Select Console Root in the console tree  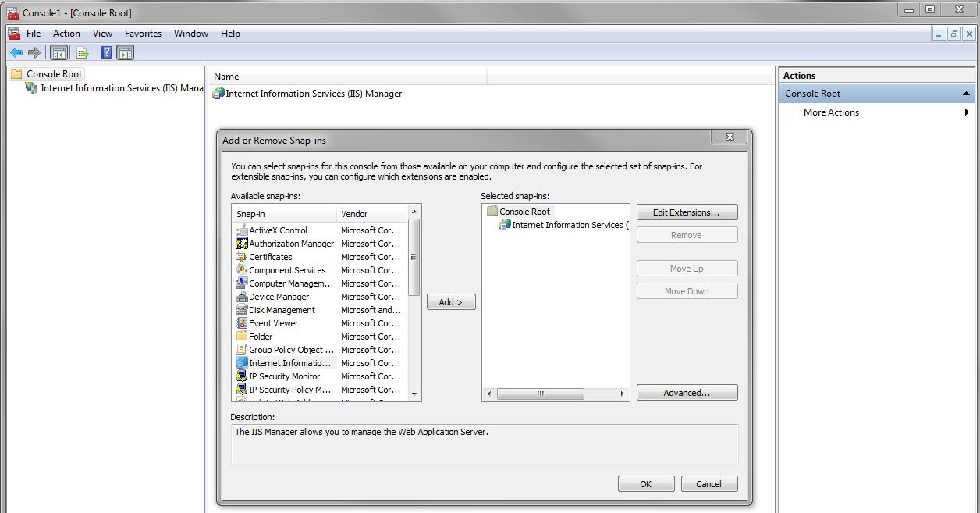(55, 74)
